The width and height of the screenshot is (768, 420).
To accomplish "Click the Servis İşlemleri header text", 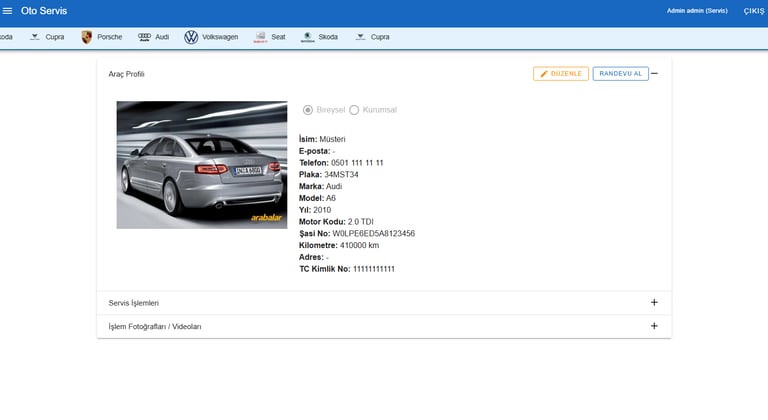I will pos(134,303).
